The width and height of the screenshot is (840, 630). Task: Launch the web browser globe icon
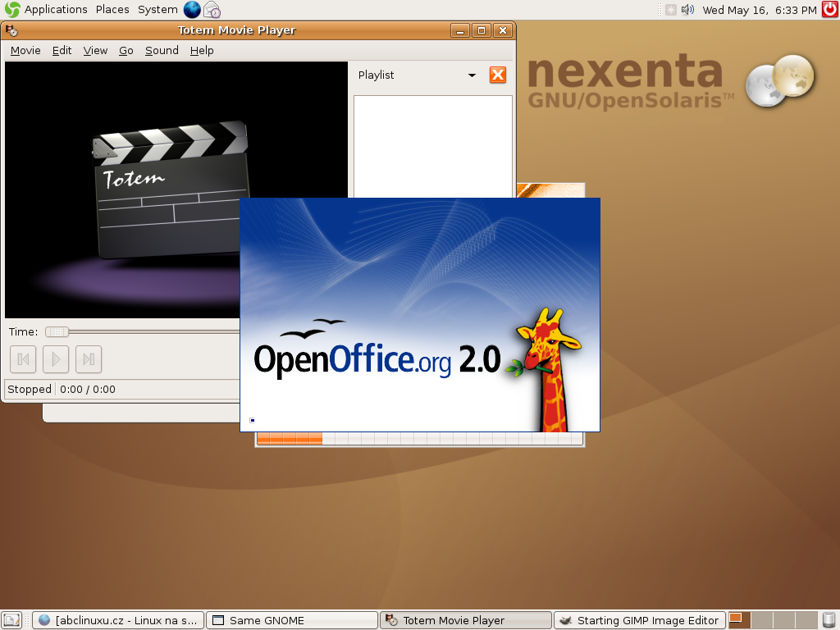pos(192,10)
